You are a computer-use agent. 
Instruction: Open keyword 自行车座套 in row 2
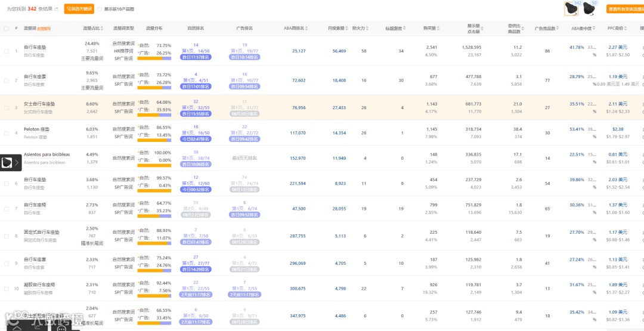click(x=35, y=77)
